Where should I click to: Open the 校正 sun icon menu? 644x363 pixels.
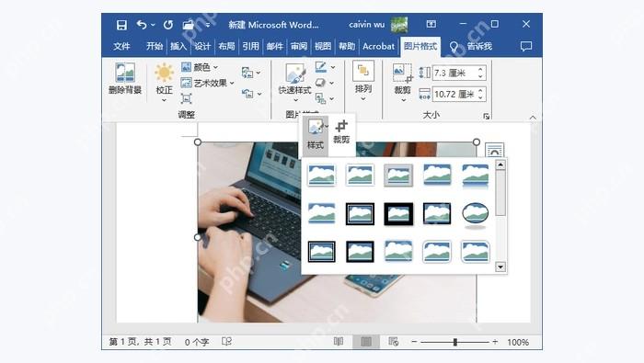pyautogui.click(x=164, y=82)
